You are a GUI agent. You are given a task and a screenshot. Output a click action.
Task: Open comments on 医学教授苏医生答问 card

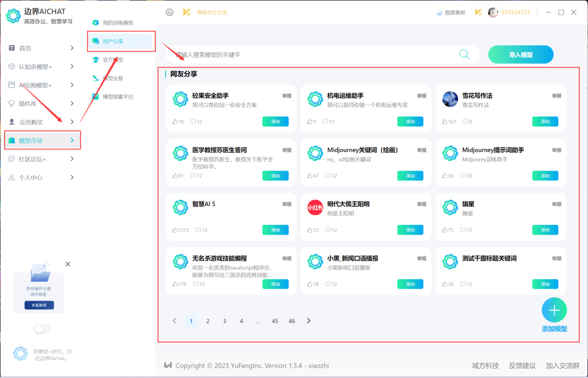[193, 175]
